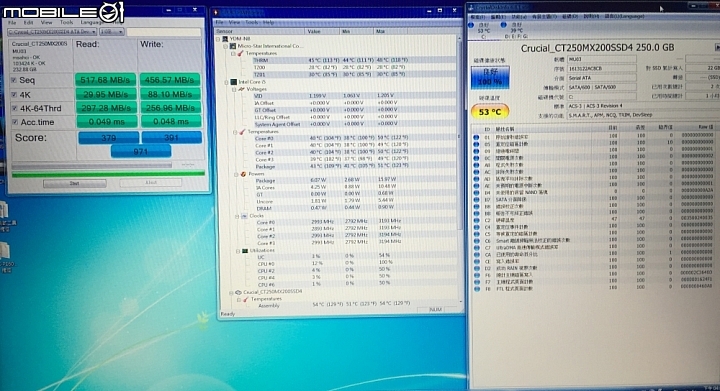Click the blue status circle for attribute F8
The image size is (720, 391).
click(x=476, y=289)
